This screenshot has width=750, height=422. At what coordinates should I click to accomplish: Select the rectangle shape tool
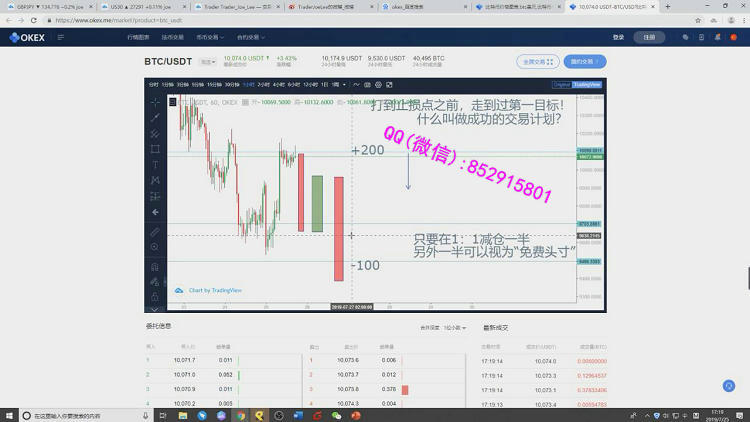click(155, 149)
